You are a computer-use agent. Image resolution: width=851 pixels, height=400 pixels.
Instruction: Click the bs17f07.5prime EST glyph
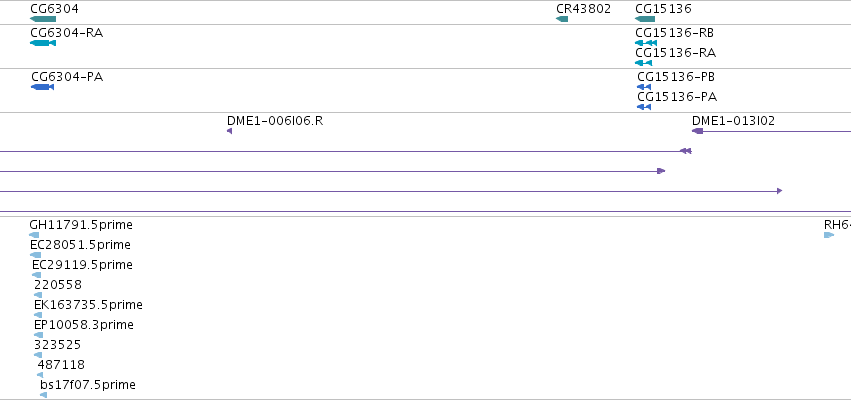click(43, 395)
